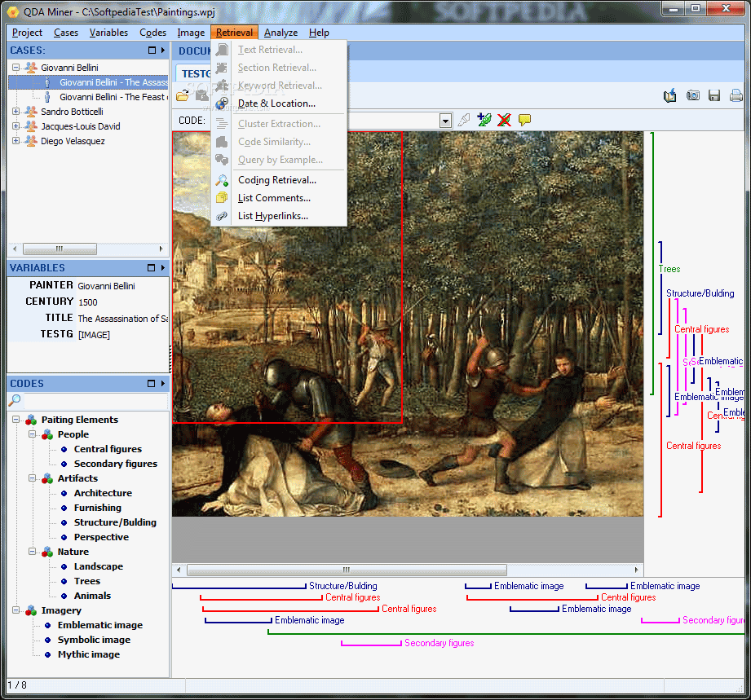Open the Help menu
This screenshot has width=751, height=700.
pyautogui.click(x=319, y=33)
